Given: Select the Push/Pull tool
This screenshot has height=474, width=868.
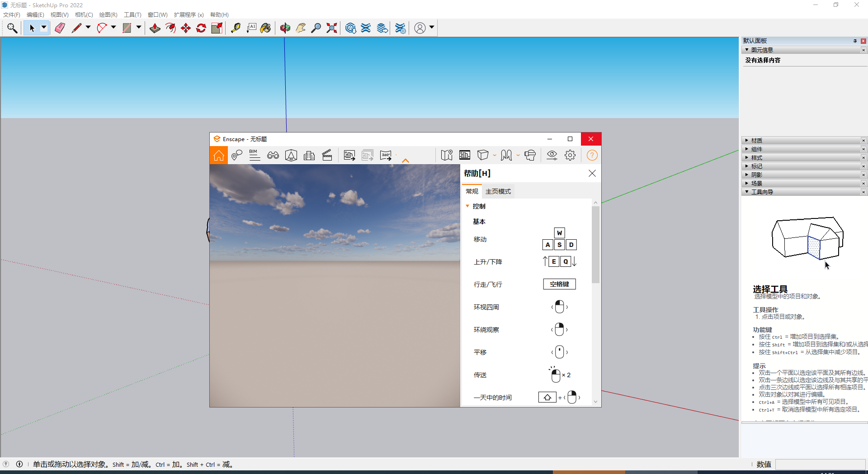Looking at the screenshot, I should click(155, 28).
